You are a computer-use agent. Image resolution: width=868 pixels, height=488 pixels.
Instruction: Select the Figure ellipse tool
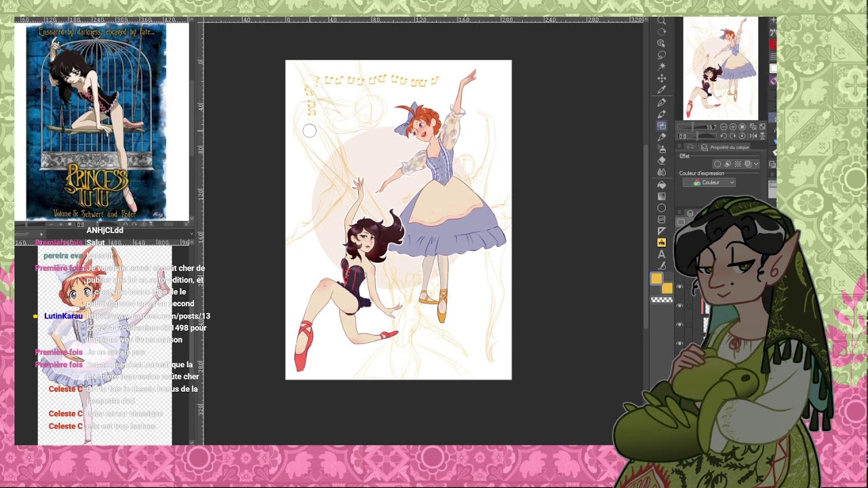pos(662,207)
